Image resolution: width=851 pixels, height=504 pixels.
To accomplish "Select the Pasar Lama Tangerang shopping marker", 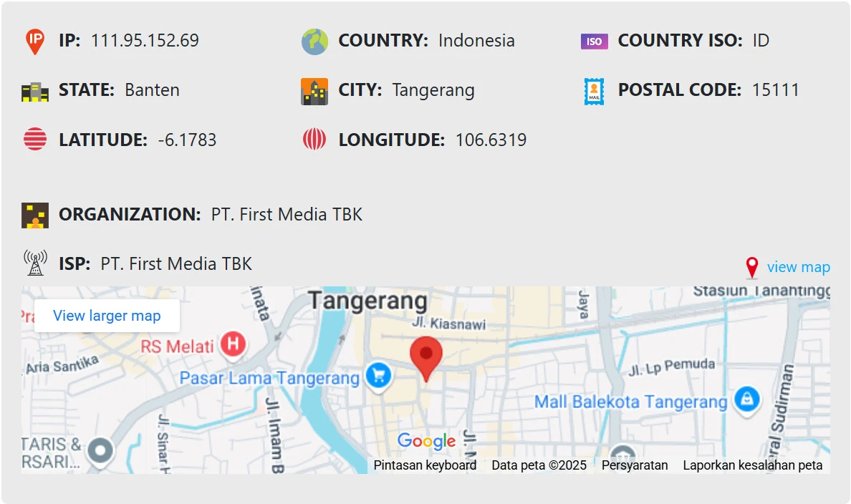I will point(378,374).
